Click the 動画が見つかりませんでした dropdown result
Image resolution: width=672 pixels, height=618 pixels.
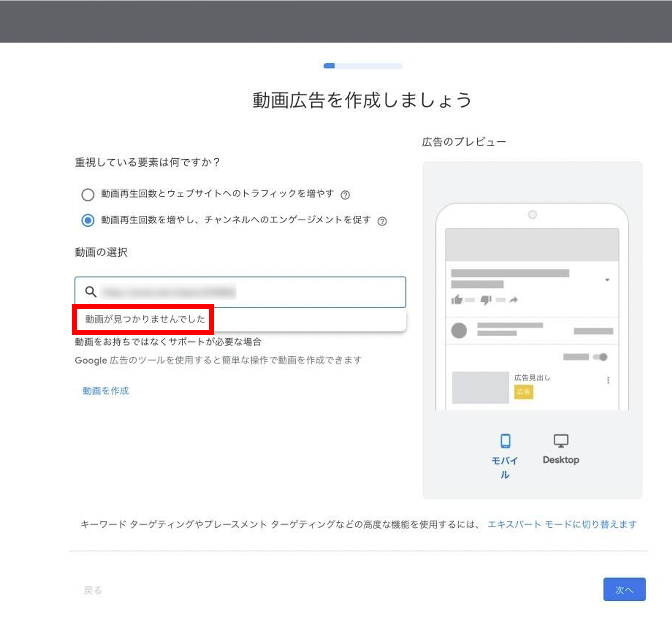(145, 319)
